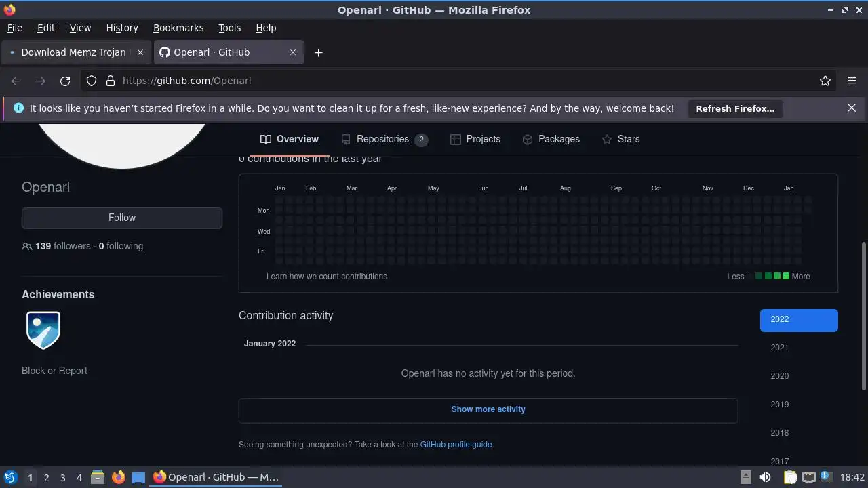Open the achievement badge image
This screenshot has width=868, height=488.
click(x=43, y=330)
